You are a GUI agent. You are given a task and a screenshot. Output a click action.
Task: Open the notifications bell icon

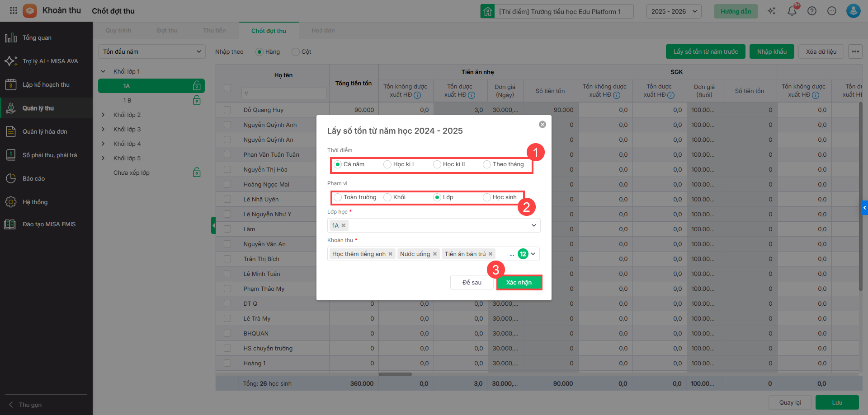pos(792,11)
